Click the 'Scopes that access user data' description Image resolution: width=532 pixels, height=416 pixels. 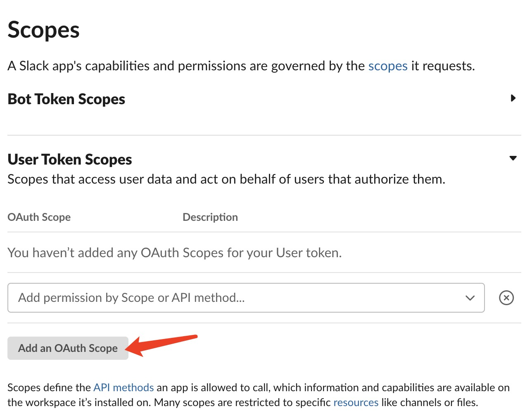click(x=226, y=179)
